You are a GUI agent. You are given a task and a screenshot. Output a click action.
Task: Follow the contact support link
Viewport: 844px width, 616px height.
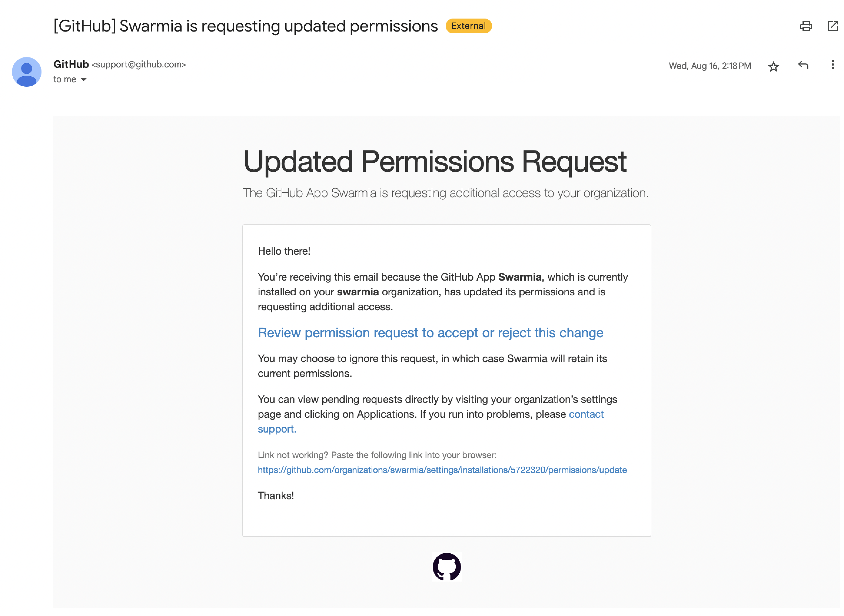586,414
